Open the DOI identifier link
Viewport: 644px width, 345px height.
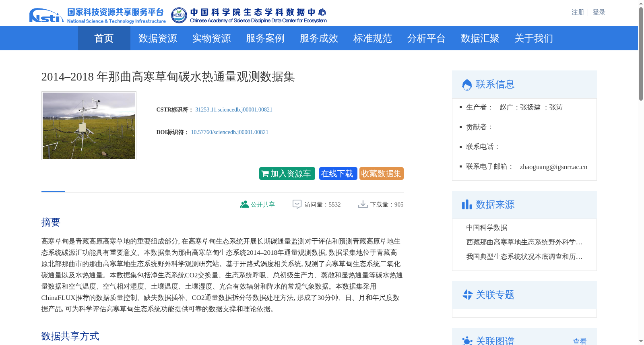coord(229,132)
